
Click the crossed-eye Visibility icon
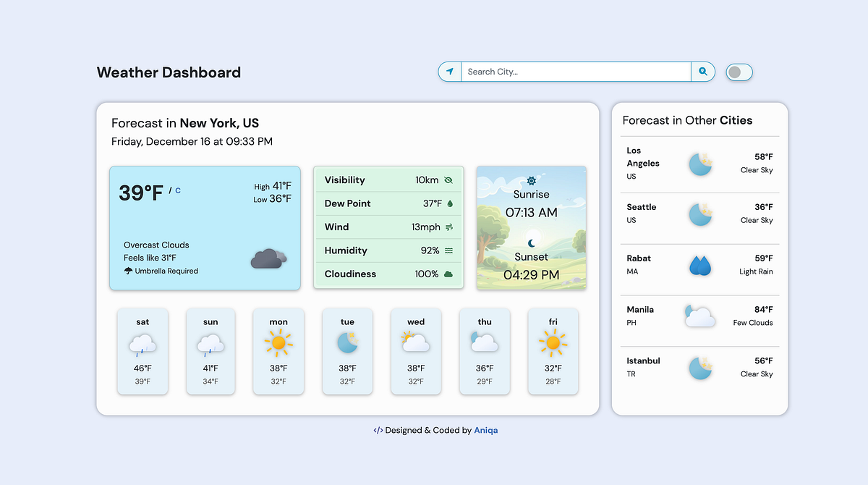pos(448,180)
